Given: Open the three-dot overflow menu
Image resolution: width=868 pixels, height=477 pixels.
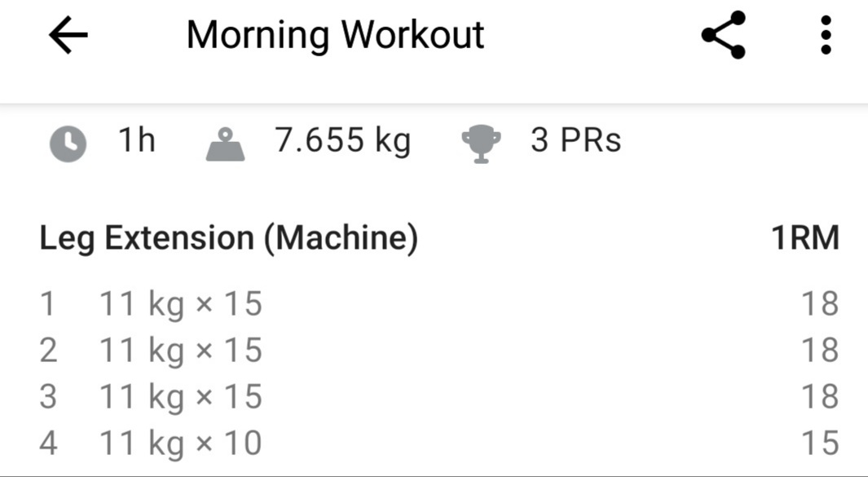Looking at the screenshot, I should (826, 36).
